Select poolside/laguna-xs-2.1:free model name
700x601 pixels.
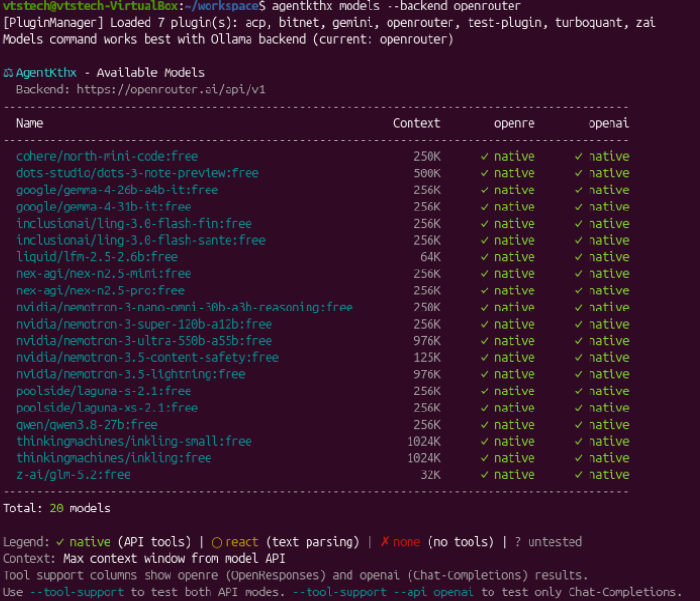(x=107, y=408)
